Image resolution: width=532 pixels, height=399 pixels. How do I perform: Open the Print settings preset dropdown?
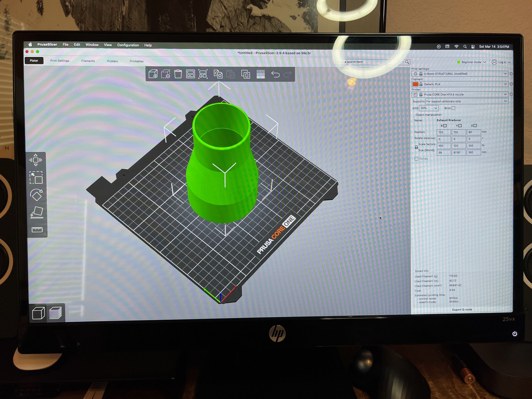point(459,74)
